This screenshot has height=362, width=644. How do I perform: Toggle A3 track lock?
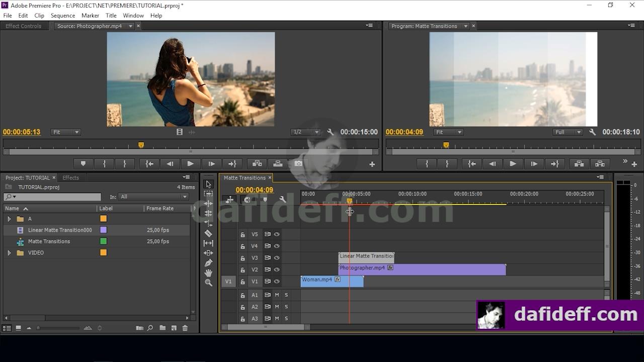[243, 319]
